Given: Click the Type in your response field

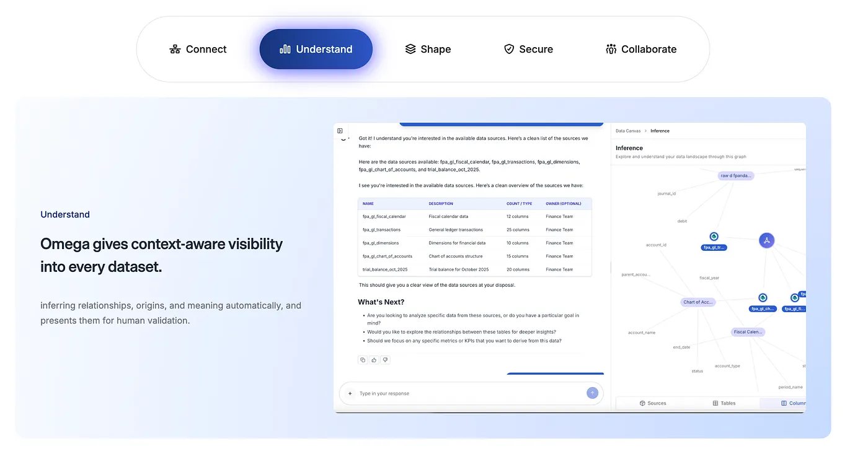Looking at the screenshot, I should pyautogui.click(x=471, y=393).
